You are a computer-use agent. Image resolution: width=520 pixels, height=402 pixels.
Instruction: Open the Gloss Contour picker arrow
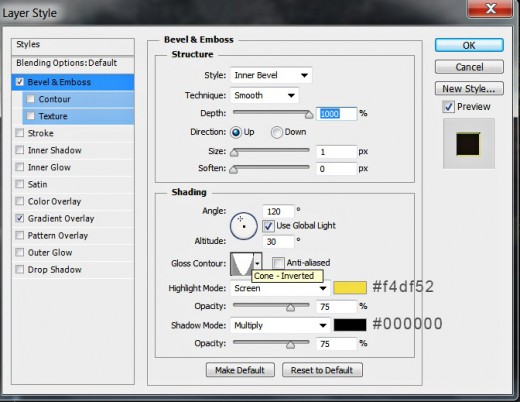point(258,263)
